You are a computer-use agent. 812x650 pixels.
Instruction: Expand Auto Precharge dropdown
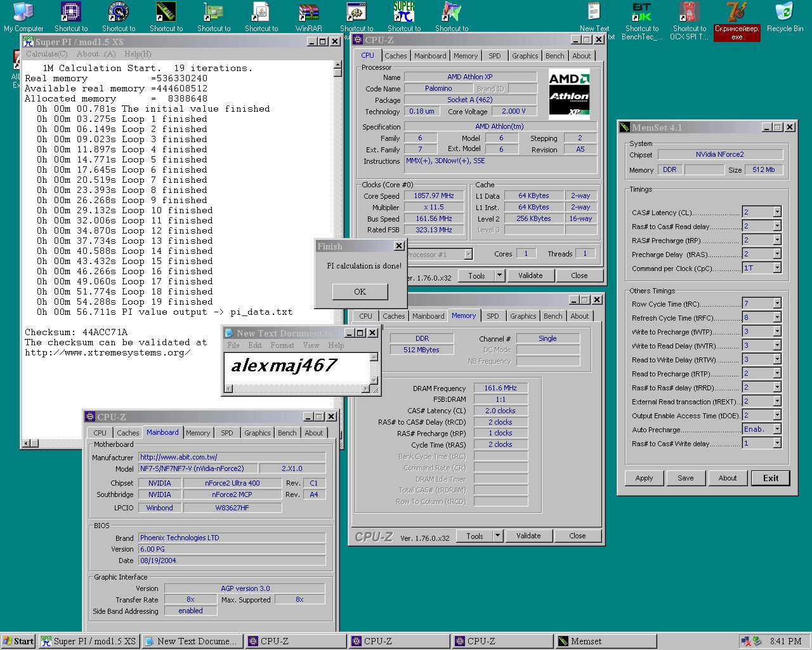tap(777, 429)
